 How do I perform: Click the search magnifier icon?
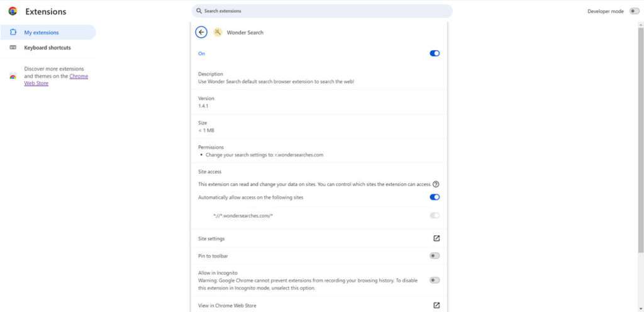[x=199, y=11]
